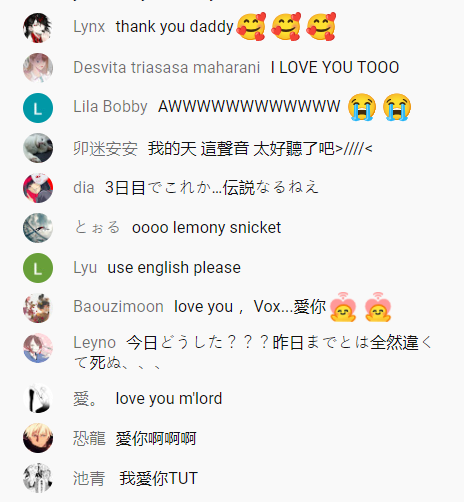Click Lyu's green L avatar
This screenshot has height=502, width=464.
coord(38,268)
